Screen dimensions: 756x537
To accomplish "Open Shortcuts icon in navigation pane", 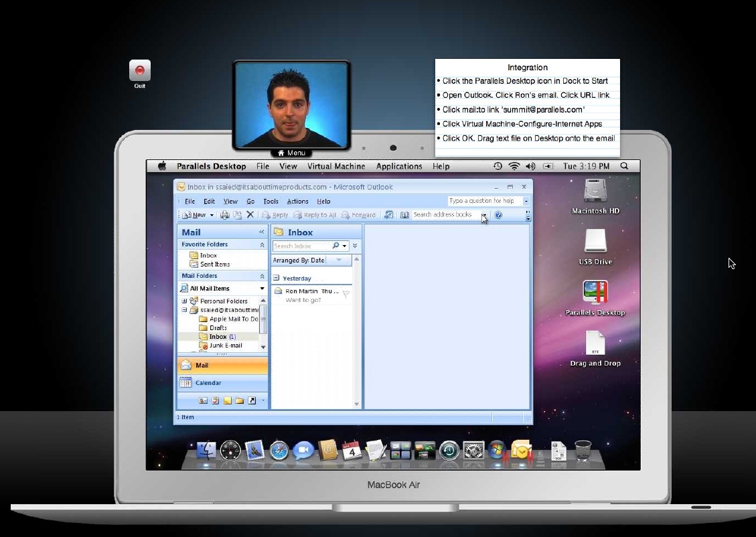I will [x=252, y=400].
